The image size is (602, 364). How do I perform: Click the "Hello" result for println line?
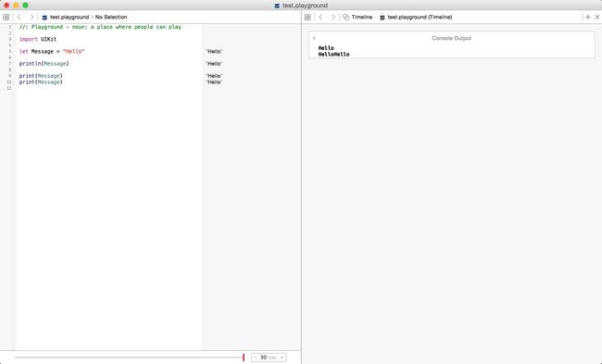pos(214,64)
